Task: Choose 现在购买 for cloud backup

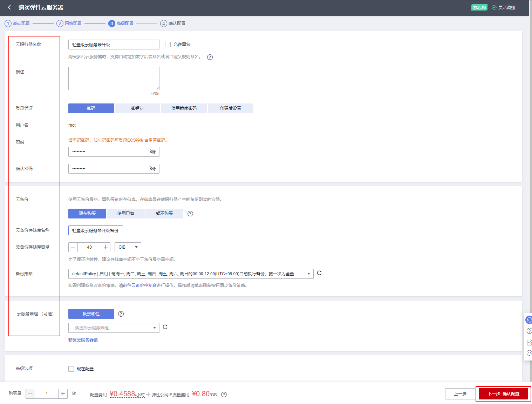Action: tap(87, 214)
